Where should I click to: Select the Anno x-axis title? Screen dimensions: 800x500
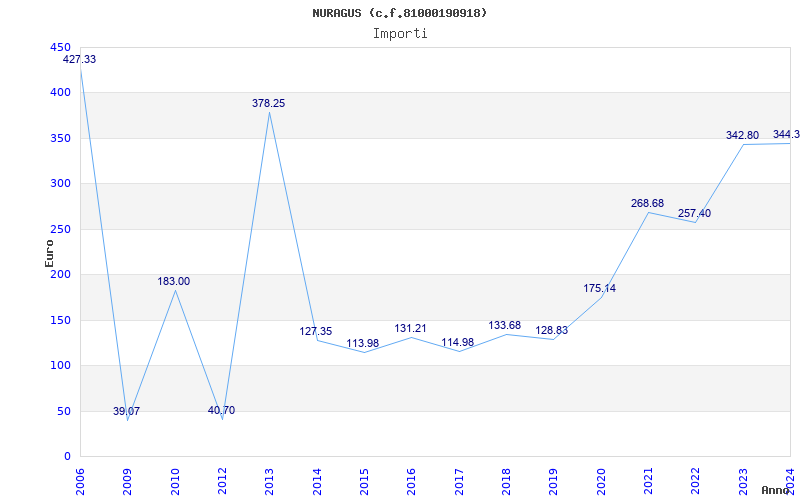775,490
